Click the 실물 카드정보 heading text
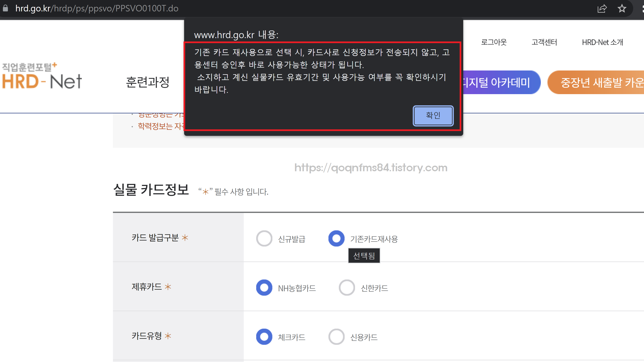This screenshot has width=644, height=362. click(151, 190)
